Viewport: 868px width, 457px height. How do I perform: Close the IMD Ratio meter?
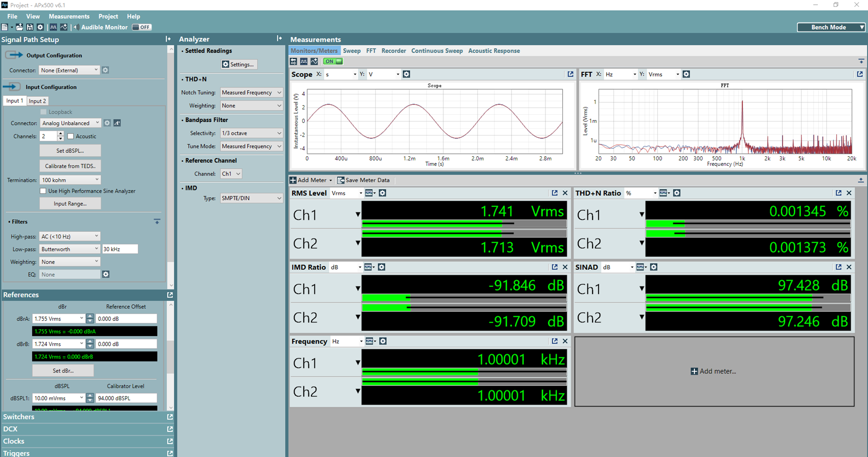coord(565,267)
